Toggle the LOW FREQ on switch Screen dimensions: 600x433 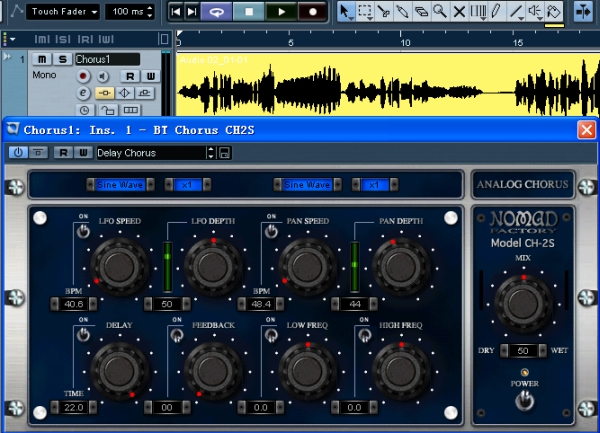point(271,335)
